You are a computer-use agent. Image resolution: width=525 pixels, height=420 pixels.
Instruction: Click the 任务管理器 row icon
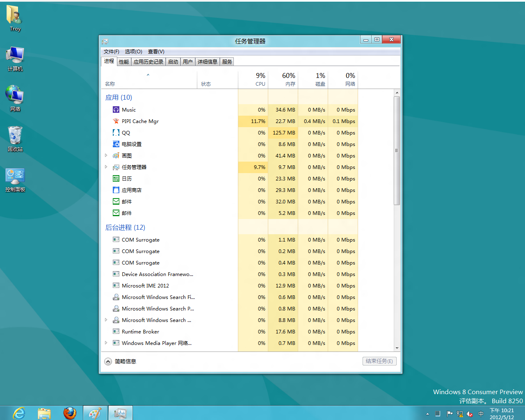pos(116,167)
